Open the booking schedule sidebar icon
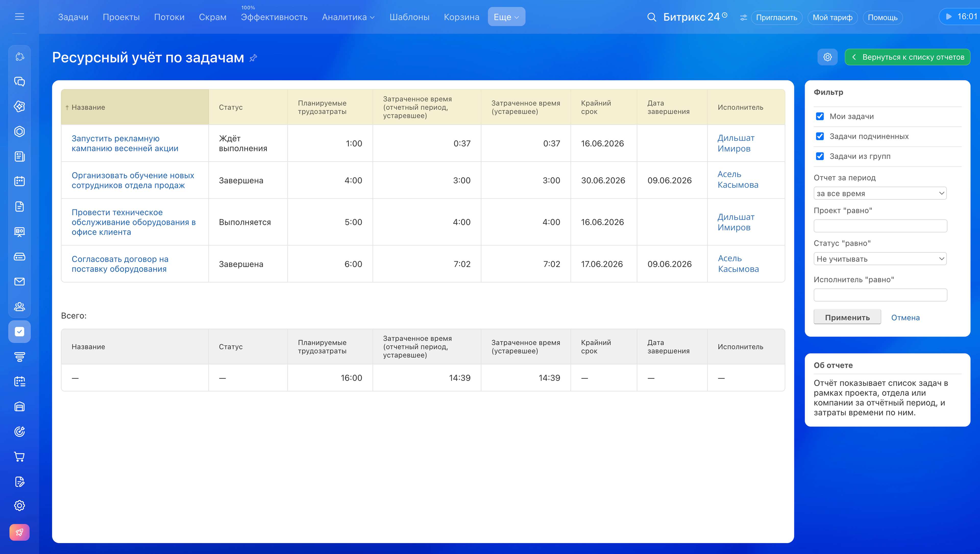Image resolution: width=980 pixels, height=554 pixels. 19,382
